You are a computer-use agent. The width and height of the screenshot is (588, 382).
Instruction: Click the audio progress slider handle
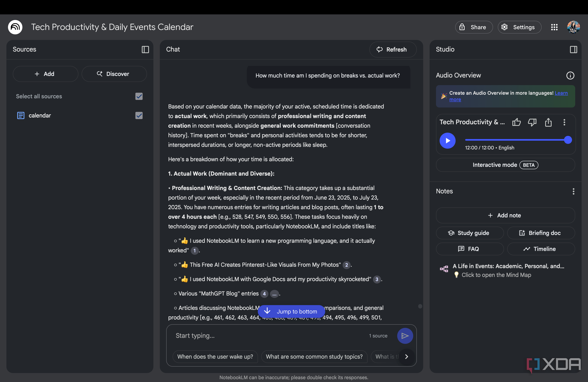point(568,140)
